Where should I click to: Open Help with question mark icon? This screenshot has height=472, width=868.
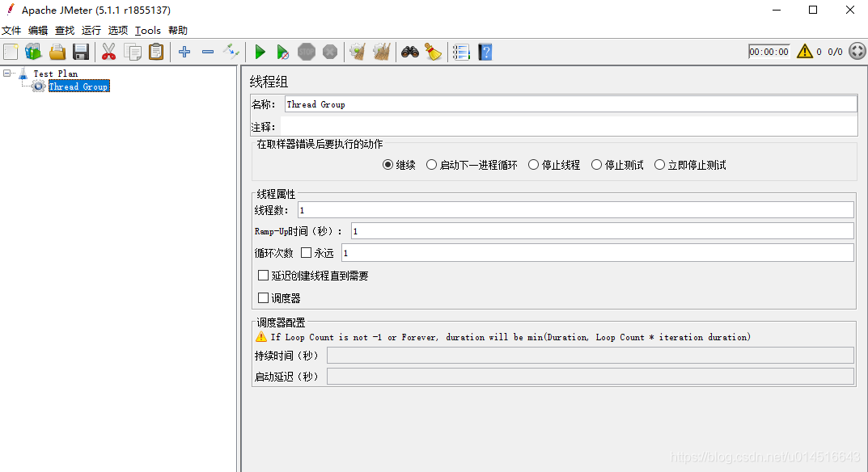coord(485,52)
